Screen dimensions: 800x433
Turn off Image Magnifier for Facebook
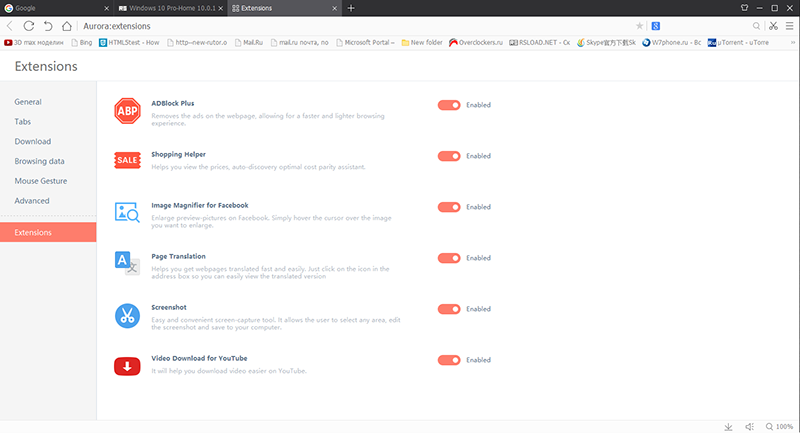pos(449,207)
